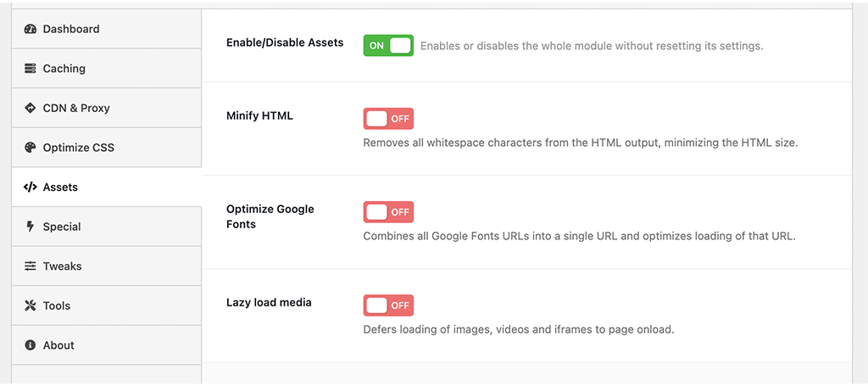Viewport: 868px width, 387px height.
Task: Click the Optimize Google Fonts label
Action: point(270,216)
